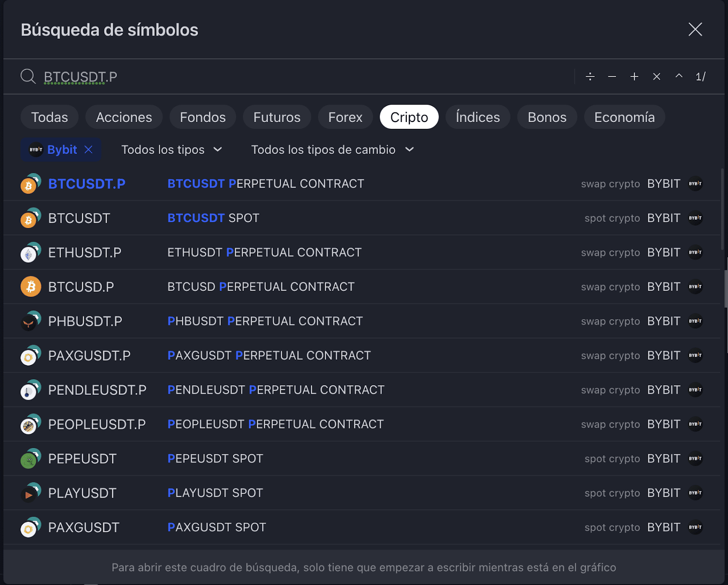Image resolution: width=728 pixels, height=585 pixels.
Task: Click the Bitcoin logo of BTCUSD.P
Action: pyautogui.click(x=30, y=287)
